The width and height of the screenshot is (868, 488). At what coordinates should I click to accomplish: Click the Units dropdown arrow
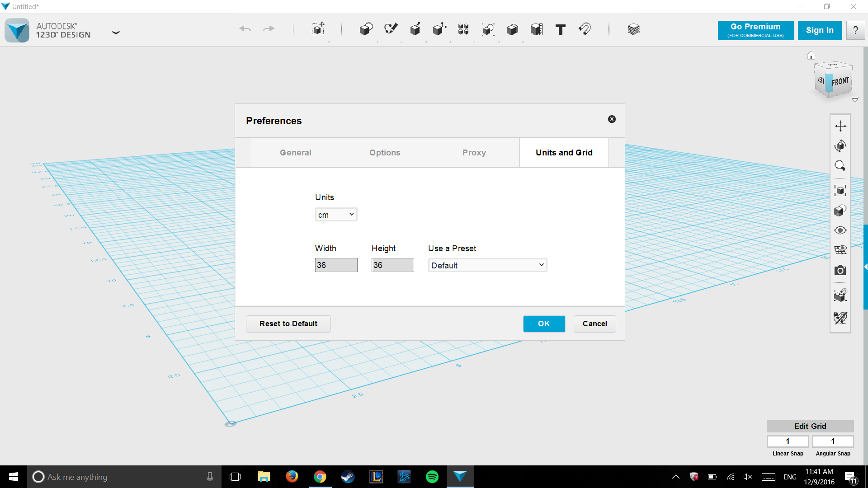(x=351, y=214)
